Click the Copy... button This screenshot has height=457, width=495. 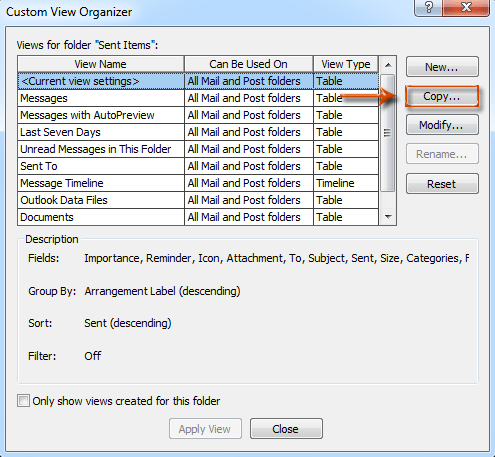[442, 96]
